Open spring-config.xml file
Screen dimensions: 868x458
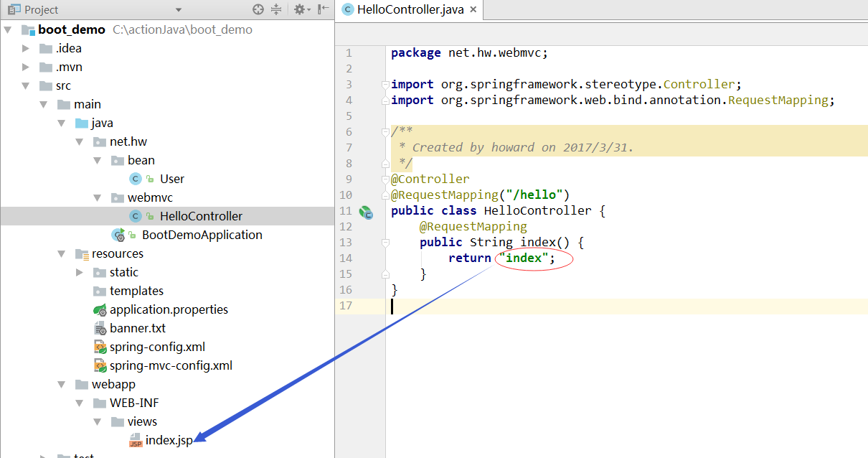point(157,347)
